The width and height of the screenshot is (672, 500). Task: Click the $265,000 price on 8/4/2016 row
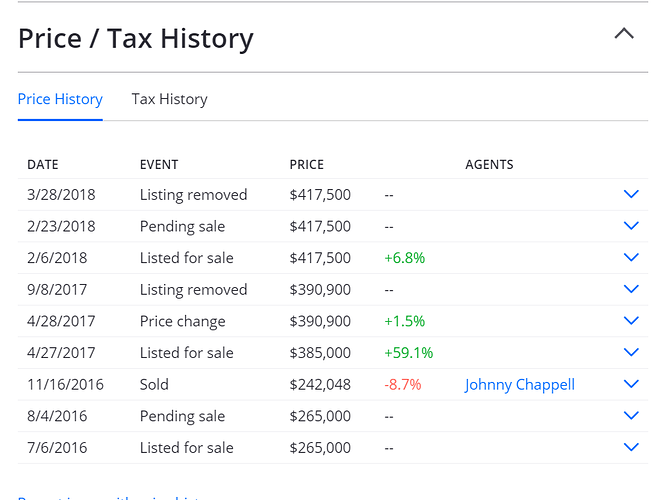[320, 416]
